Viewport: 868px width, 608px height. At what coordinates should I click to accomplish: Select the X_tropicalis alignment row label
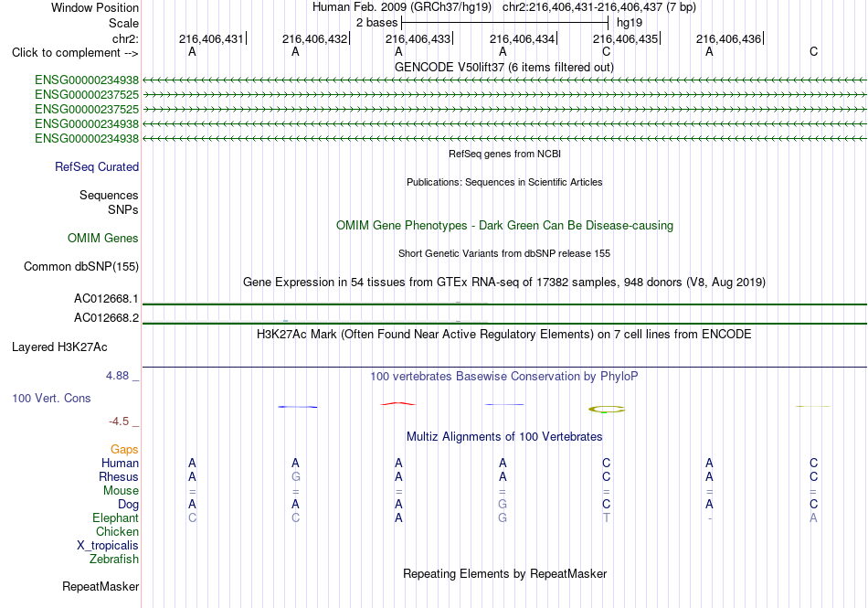click(x=108, y=546)
